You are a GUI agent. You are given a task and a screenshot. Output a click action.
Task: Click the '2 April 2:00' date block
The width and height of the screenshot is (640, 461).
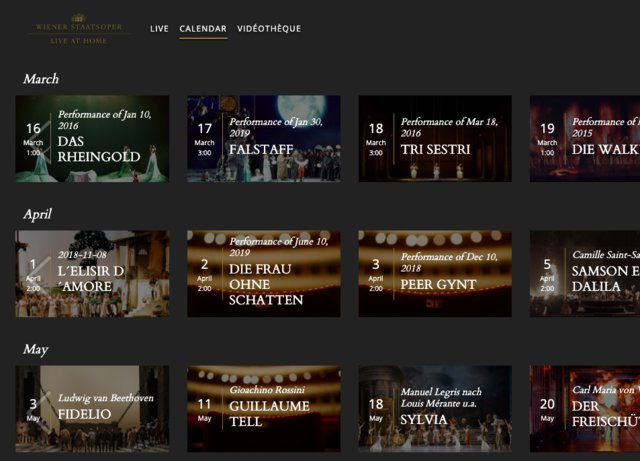[x=204, y=274]
